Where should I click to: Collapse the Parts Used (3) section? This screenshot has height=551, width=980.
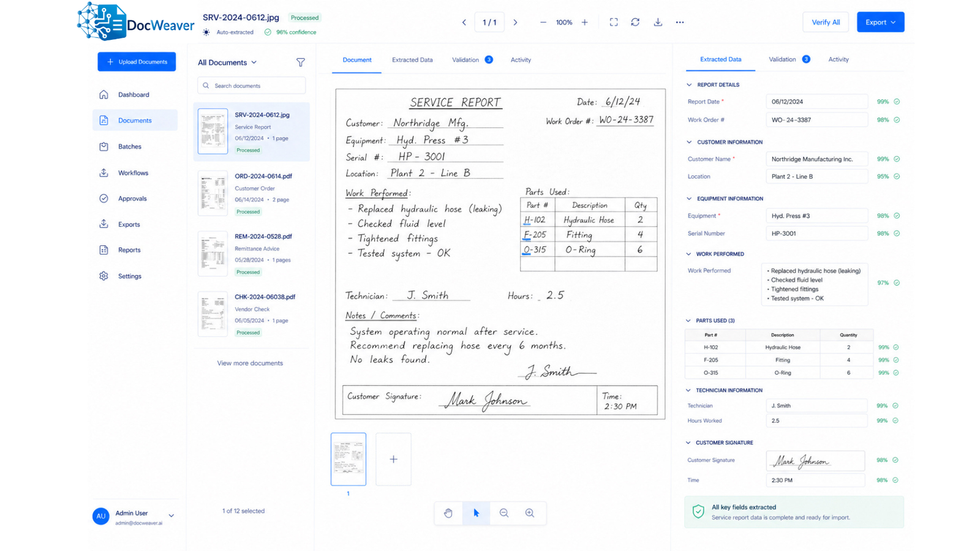click(x=688, y=321)
